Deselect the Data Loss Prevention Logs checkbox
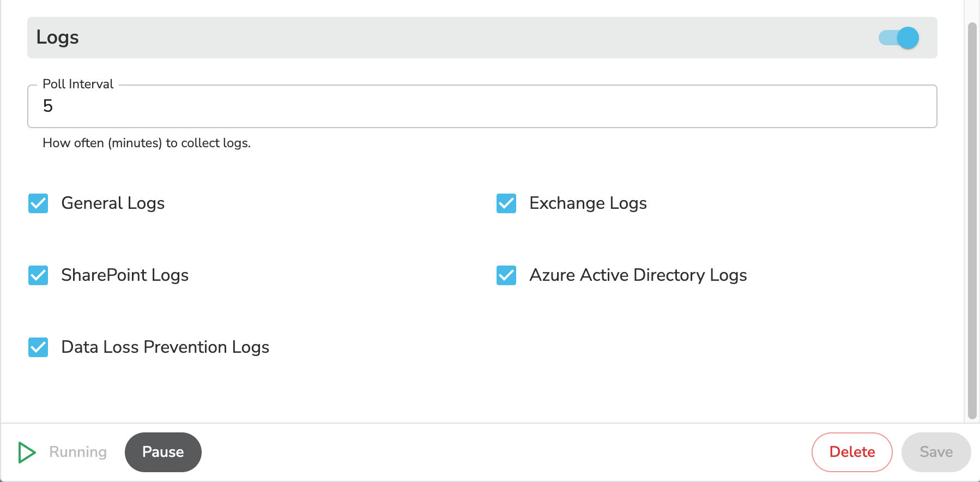The image size is (980, 482). click(x=38, y=347)
